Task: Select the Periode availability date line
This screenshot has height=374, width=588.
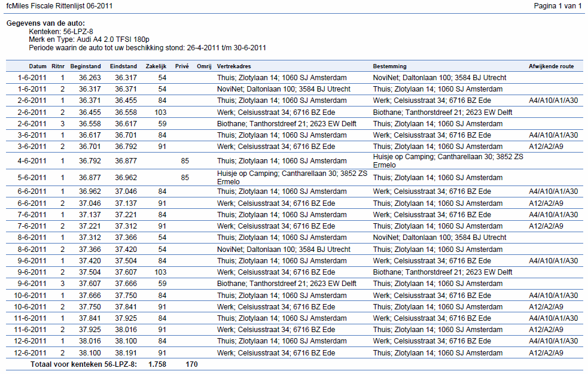Action: tap(147, 47)
